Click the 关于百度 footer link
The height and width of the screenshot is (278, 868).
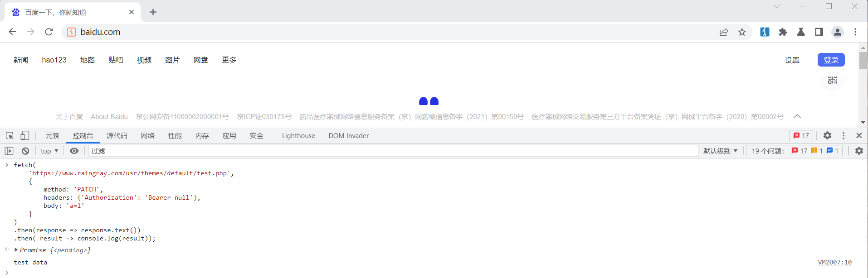point(69,117)
